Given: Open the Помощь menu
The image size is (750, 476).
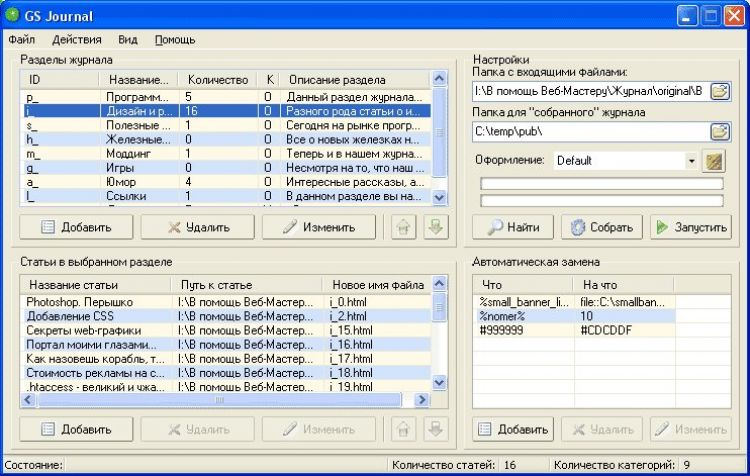Looking at the screenshot, I should click(x=175, y=40).
